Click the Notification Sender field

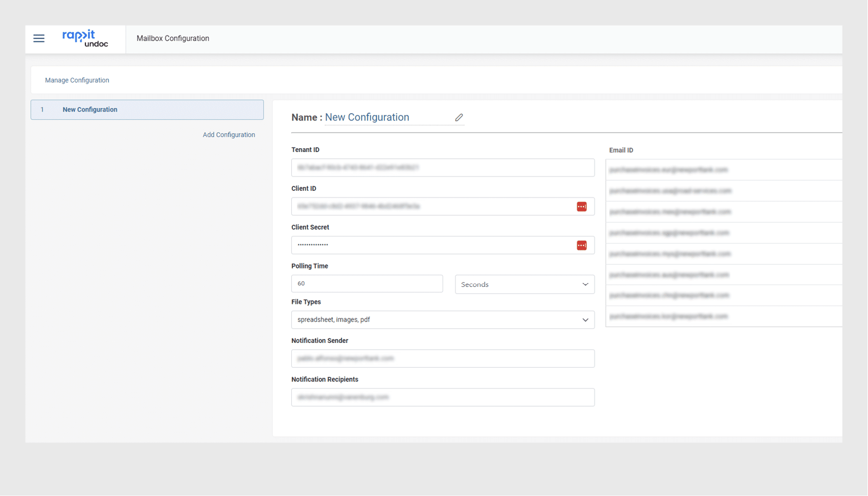[x=442, y=358]
